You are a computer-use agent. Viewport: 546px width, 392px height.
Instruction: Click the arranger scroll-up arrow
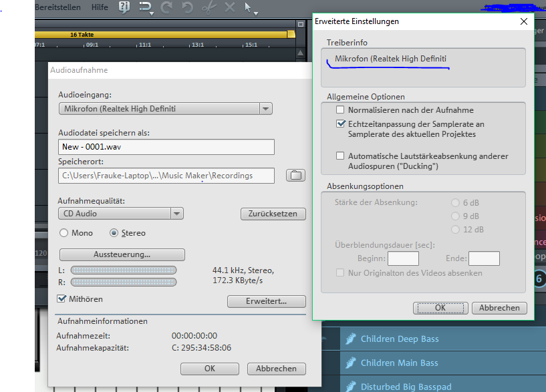[301, 53]
